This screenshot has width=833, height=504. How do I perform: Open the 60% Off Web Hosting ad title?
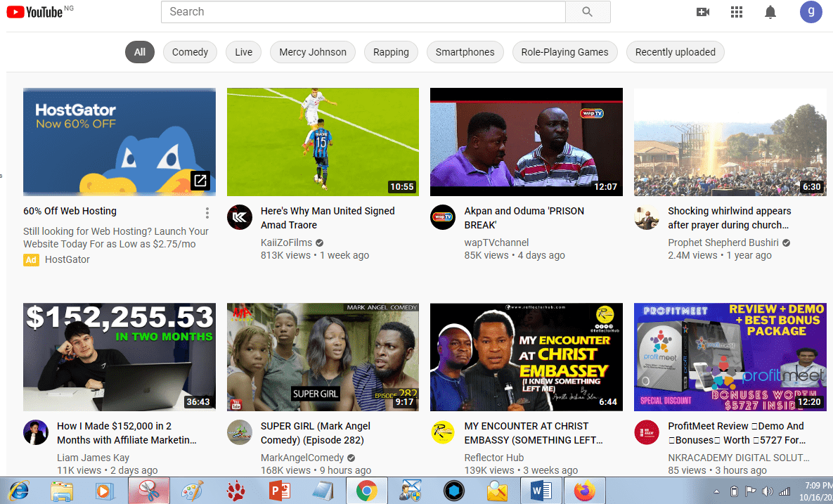(x=70, y=211)
